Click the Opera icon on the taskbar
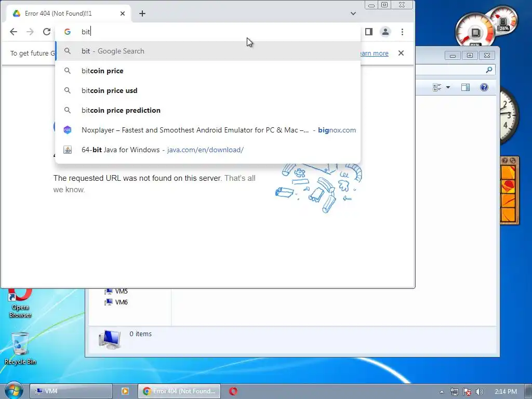 (x=233, y=391)
